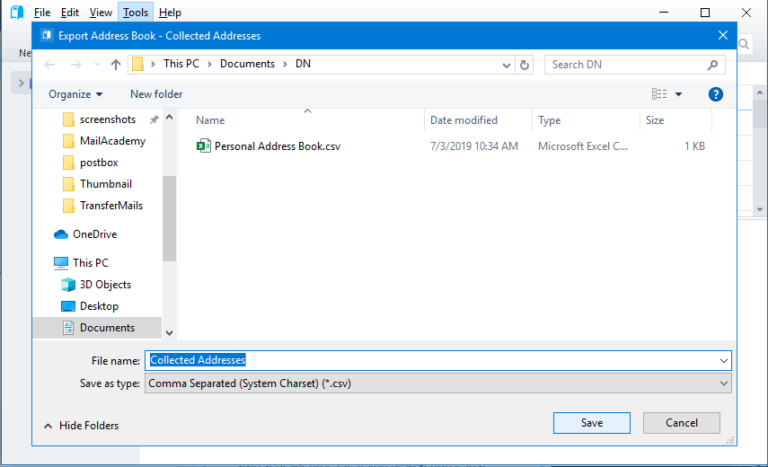768x467 pixels.
Task: Open the Tools menu
Action: pos(135,12)
